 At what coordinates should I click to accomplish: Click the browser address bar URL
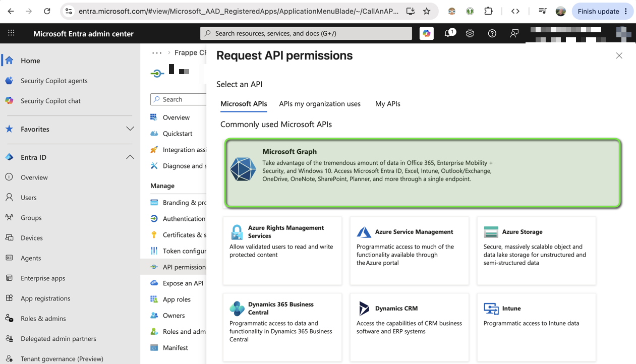(238, 11)
